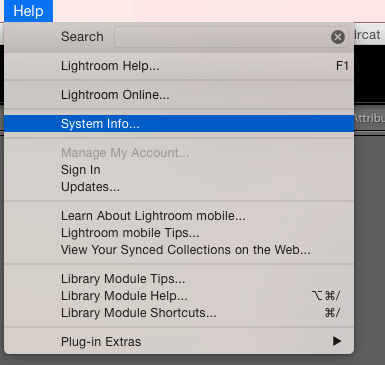Open Learn About Lightroom mobile...
This screenshot has width=385, height=365.
(x=179, y=216)
